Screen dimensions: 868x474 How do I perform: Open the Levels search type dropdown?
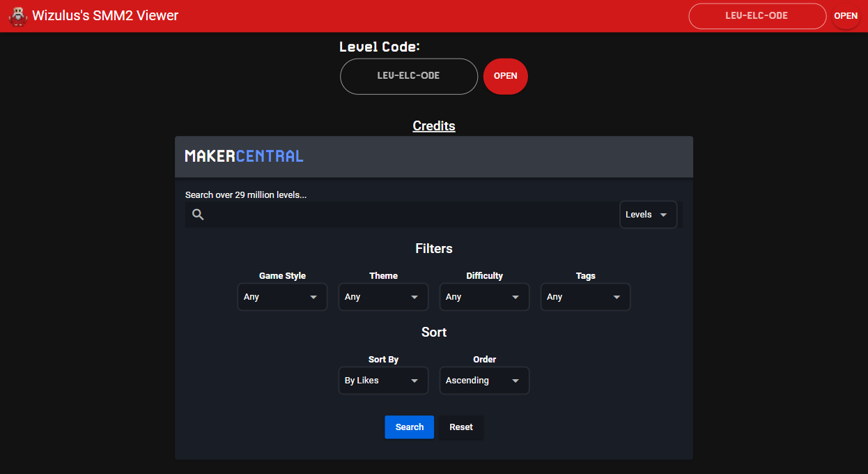click(648, 215)
